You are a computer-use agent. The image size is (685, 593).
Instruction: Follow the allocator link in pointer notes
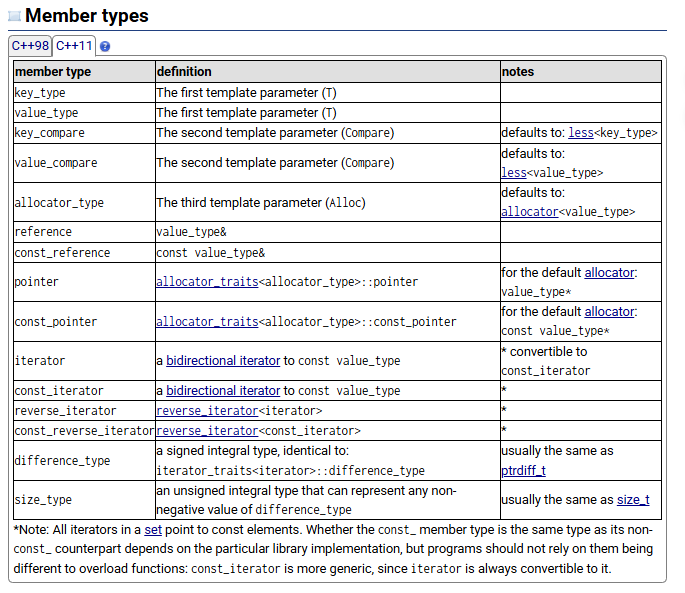click(x=609, y=273)
